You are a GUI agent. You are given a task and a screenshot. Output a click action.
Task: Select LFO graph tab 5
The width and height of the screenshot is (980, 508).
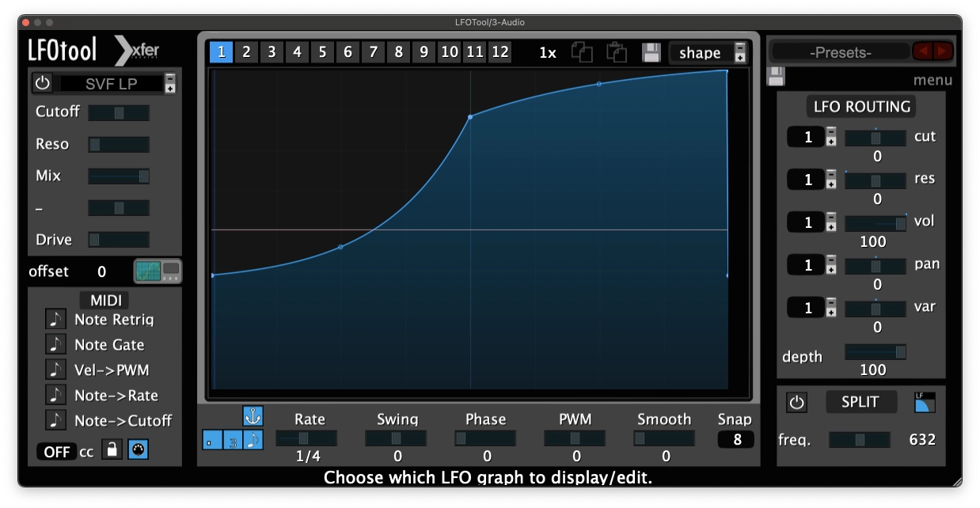pyautogui.click(x=322, y=52)
